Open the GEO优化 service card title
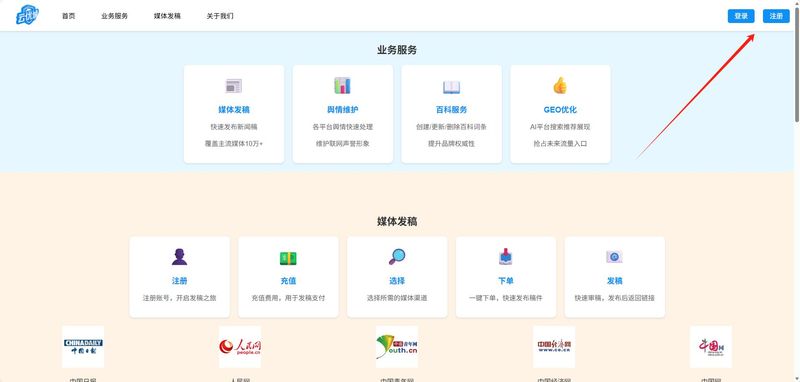800x382 pixels. pos(560,110)
